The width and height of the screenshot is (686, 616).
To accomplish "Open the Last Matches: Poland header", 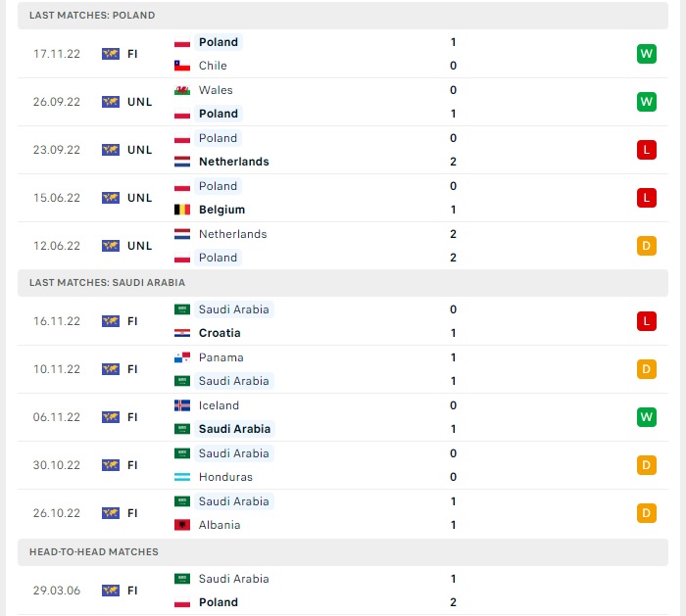I will click(x=92, y=16).
